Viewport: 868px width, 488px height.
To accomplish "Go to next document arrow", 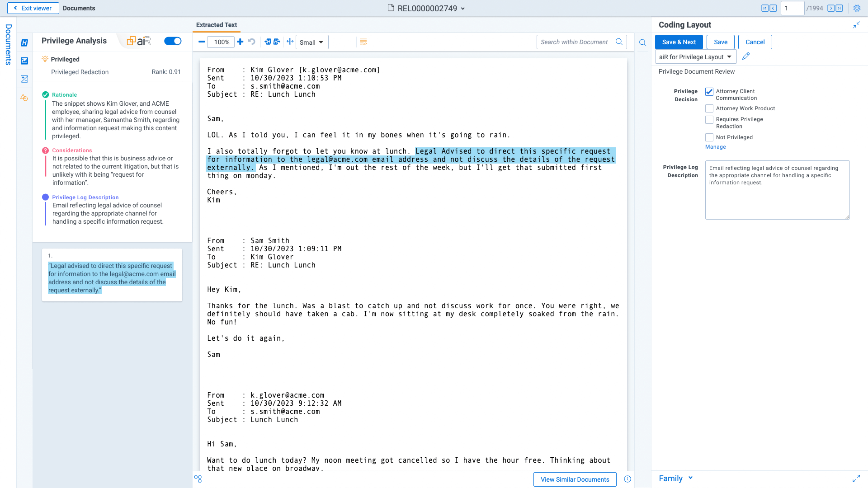I will click(830, 8).
